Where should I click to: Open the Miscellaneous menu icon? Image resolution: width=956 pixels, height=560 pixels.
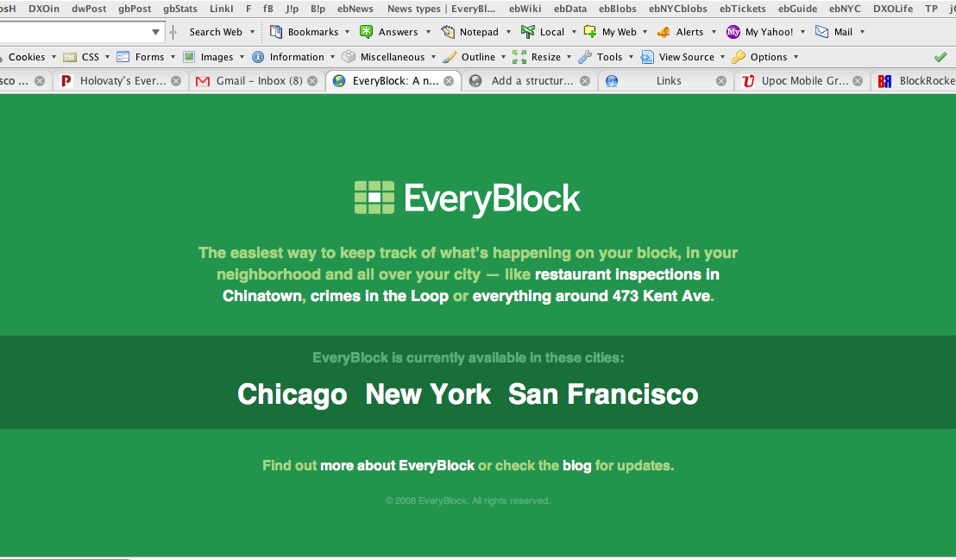click(x=349, y=57)
